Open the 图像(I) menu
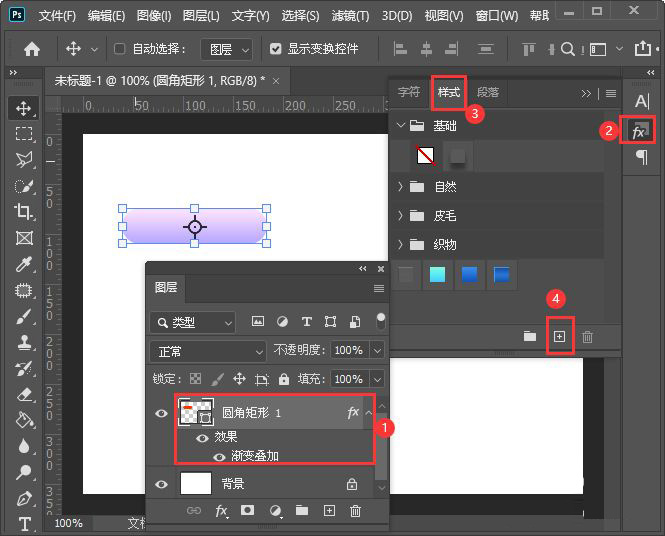665x536 pixels. [x=154, y=16]
